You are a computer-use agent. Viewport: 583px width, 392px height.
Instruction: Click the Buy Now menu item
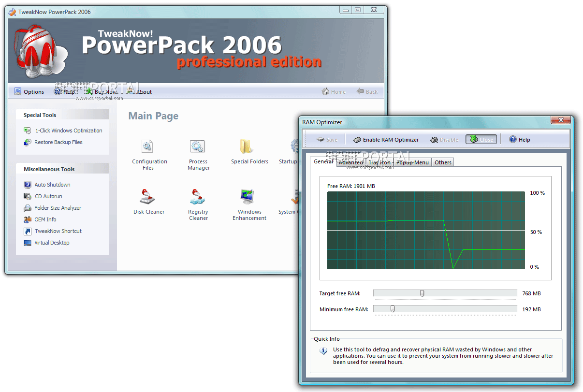102,92
